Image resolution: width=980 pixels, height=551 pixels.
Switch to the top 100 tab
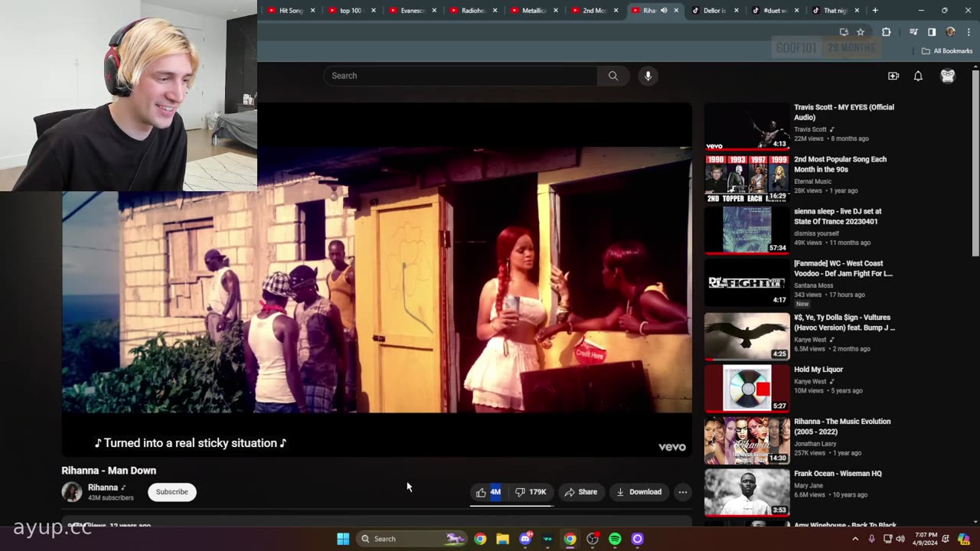[x=351, y=11]
